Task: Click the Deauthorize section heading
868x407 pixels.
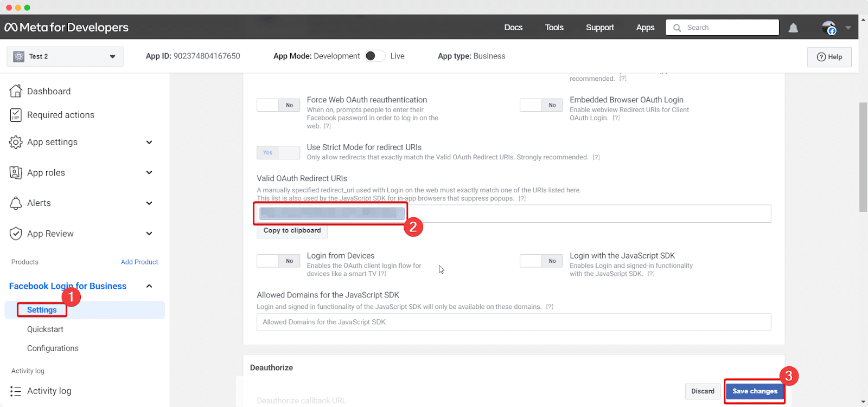Action: pyautogui.click(x=271, y=367)
